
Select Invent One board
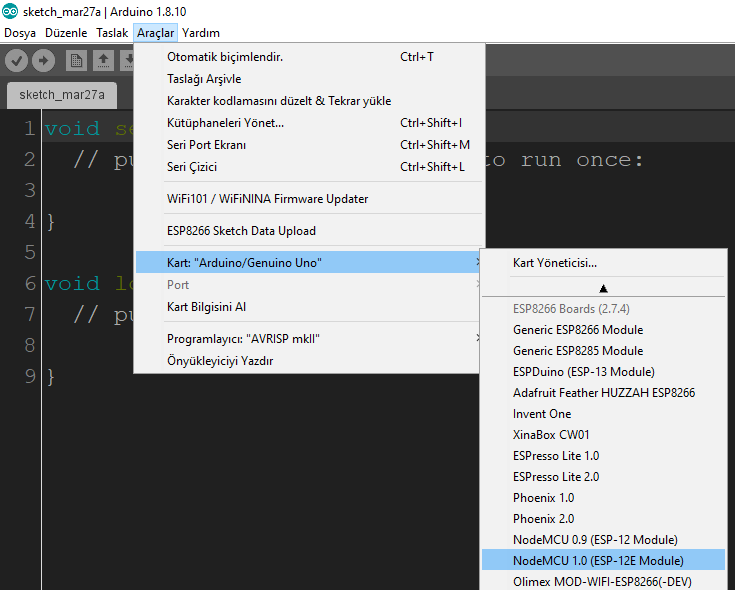[x=604, y=414]
